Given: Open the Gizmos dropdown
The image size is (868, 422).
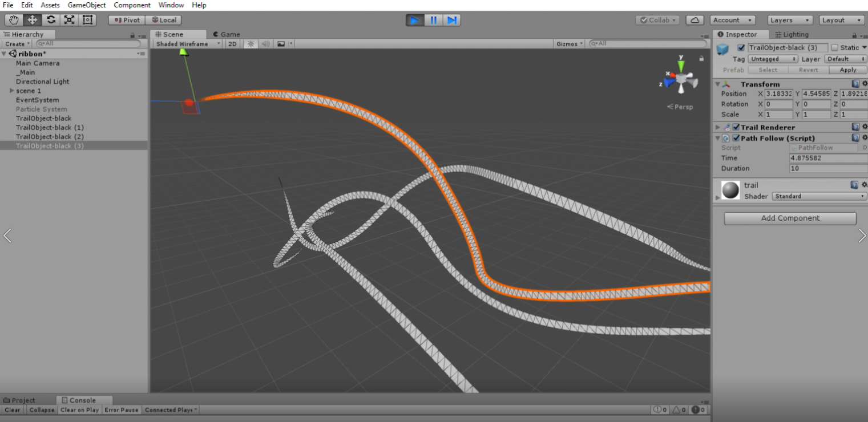Looking at the screenshot, I should click(x=570, y=44).
